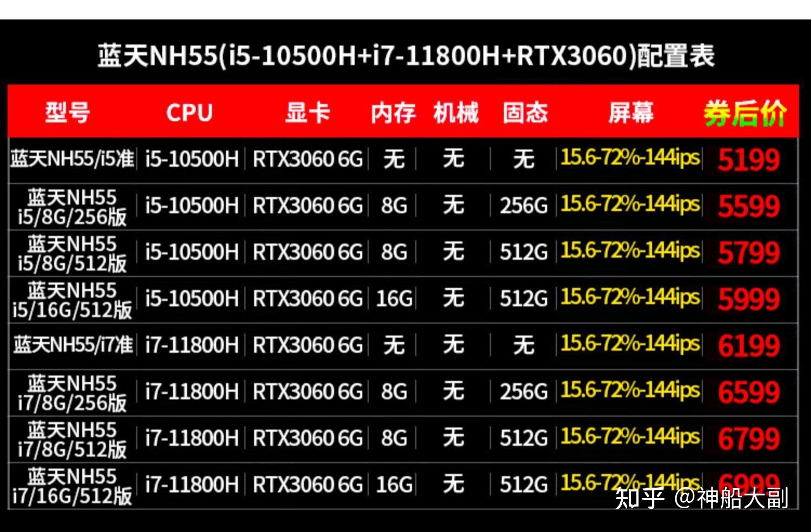
Task: Click 512G SSD in the i5/16G/512版 row
Action: coord(523,298)
